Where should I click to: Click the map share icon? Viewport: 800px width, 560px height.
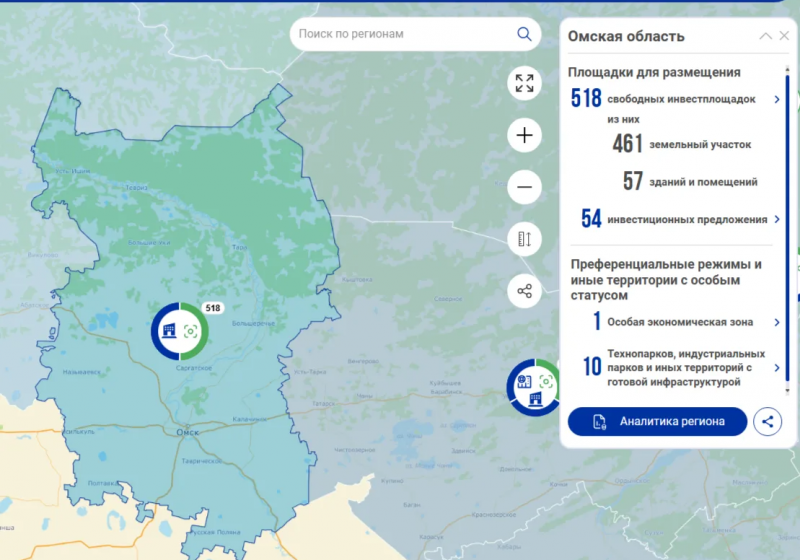click(x=524, y=291)
